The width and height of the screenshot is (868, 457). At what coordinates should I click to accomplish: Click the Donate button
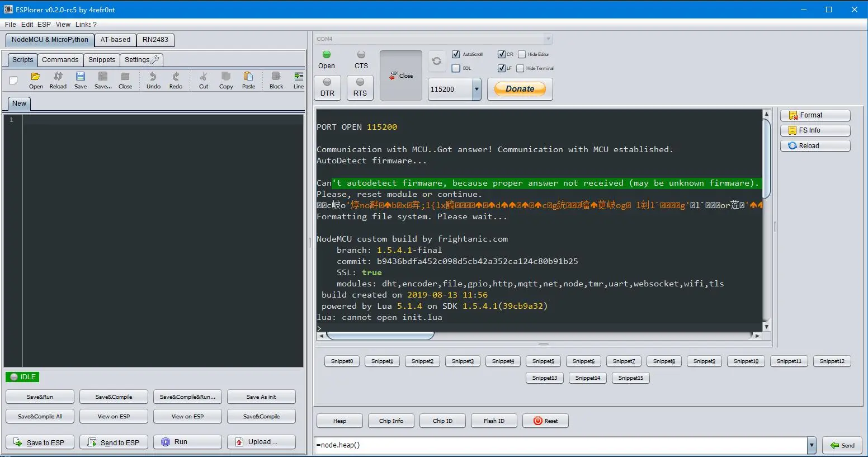520,89
